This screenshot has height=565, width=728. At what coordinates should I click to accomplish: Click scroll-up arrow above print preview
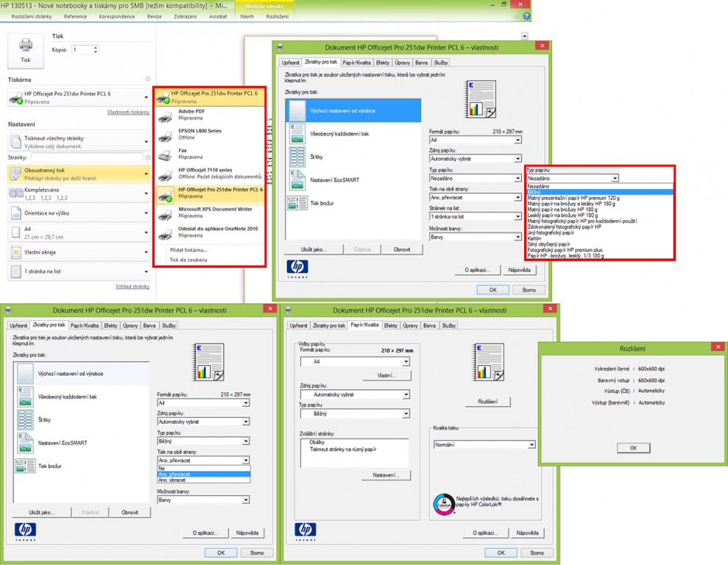click(525, 36)
